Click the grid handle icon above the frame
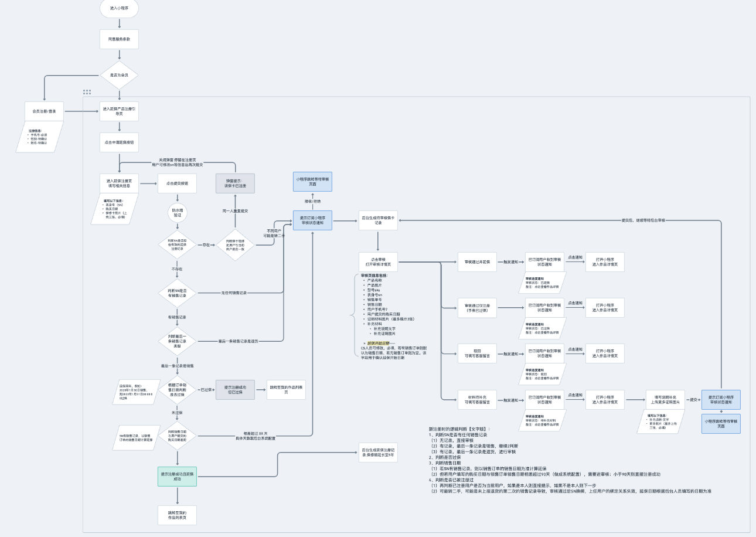 87,92
